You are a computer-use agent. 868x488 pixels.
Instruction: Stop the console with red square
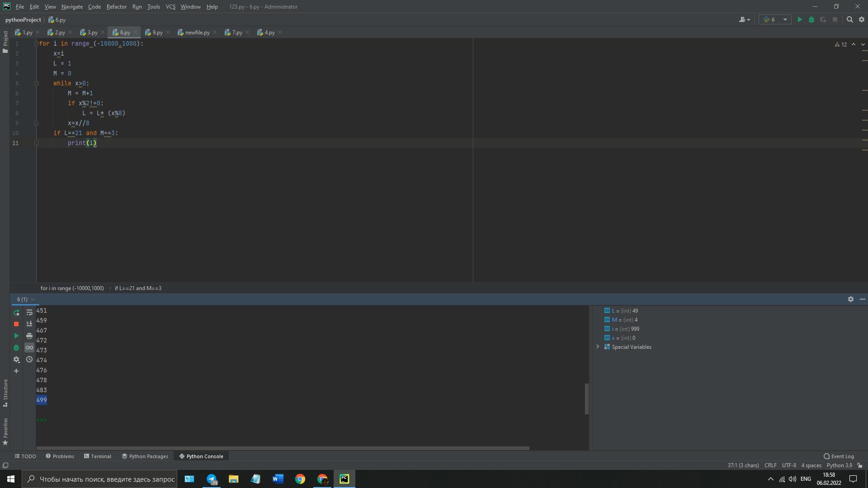(x=16, y=324)
